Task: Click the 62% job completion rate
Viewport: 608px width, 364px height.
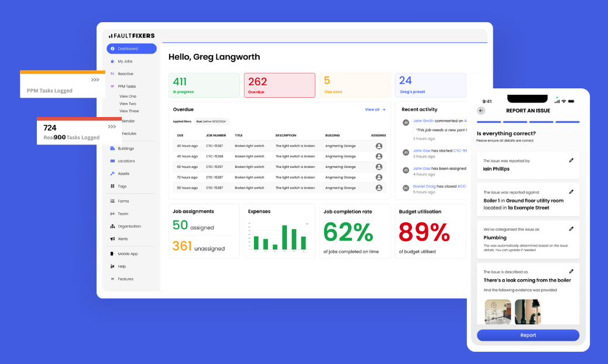Action: 348,232
